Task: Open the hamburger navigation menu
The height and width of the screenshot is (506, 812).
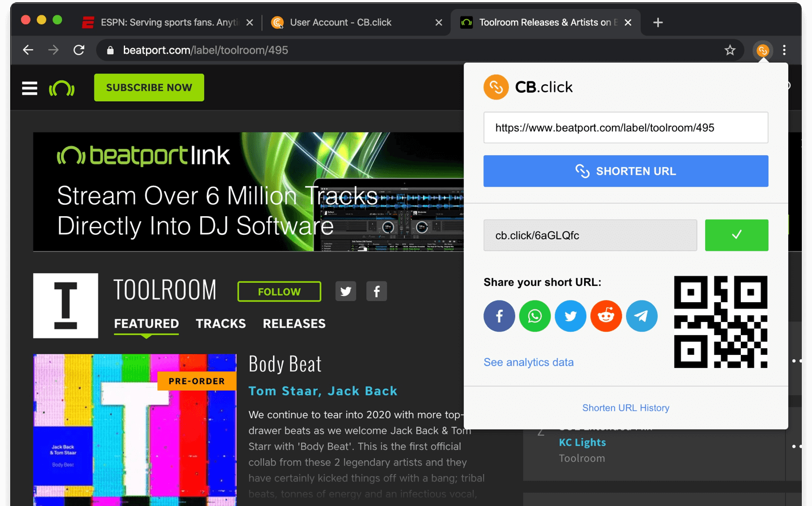Action: tap(29, 88)
